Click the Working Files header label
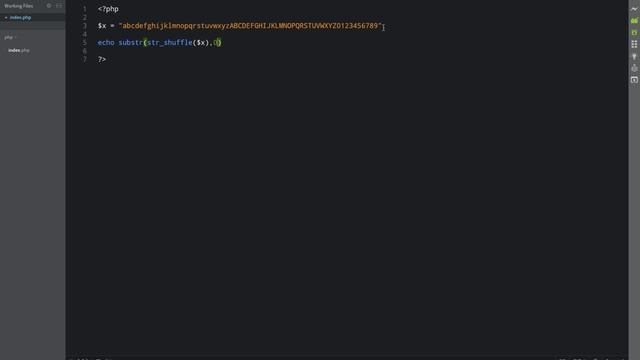 [x=19, y=6]
